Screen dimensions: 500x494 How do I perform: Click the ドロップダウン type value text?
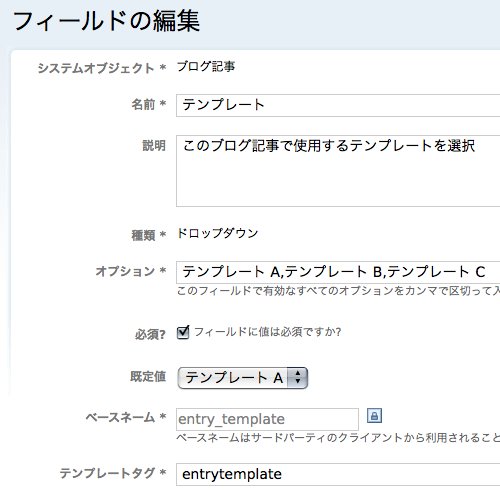coord(218,233)
